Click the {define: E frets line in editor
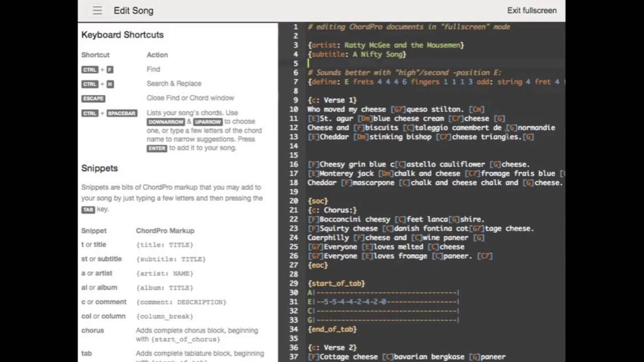644x362 pixels. click(x=436, y=82)
